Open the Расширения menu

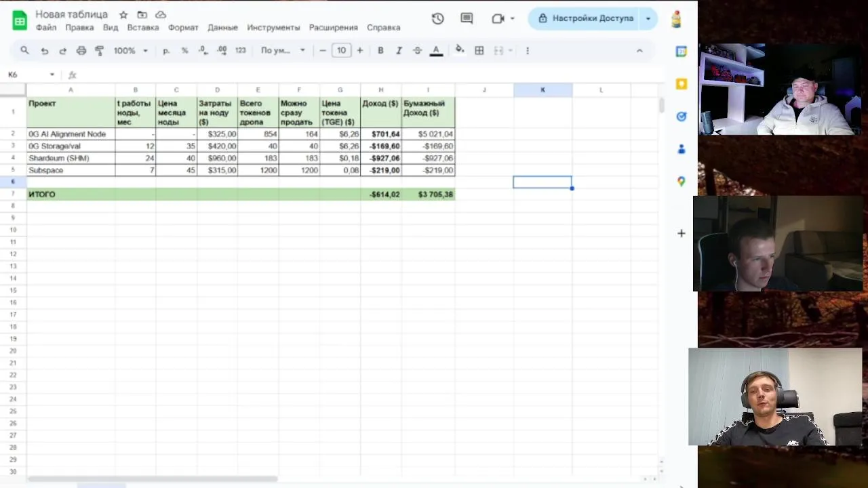(333, 28)
